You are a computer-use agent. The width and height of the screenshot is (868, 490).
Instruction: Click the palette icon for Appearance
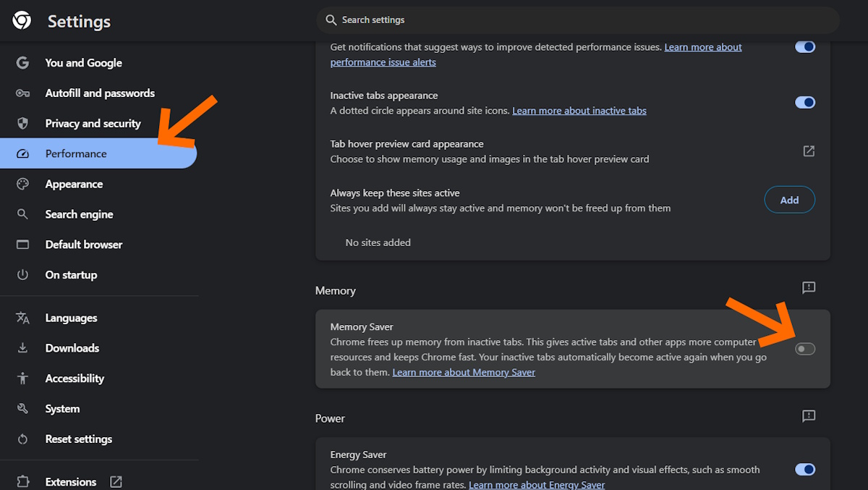coord(22,185)
